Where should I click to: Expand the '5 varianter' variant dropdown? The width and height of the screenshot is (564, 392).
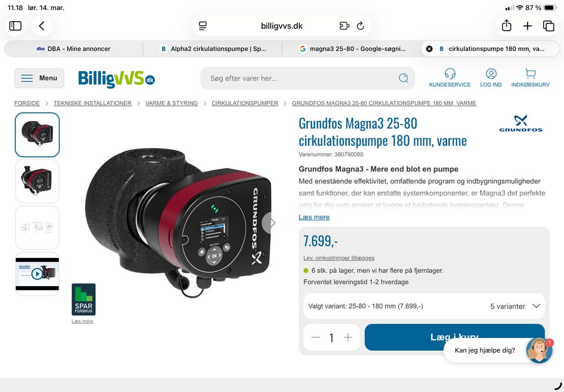pyautogui.click(x=424, y=306)
